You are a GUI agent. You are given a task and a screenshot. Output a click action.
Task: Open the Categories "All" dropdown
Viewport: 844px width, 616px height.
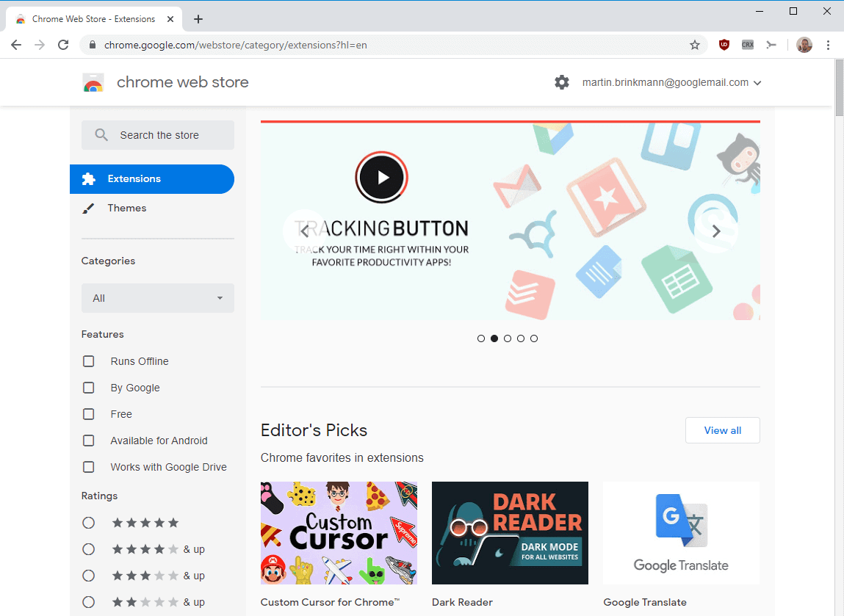157,298
